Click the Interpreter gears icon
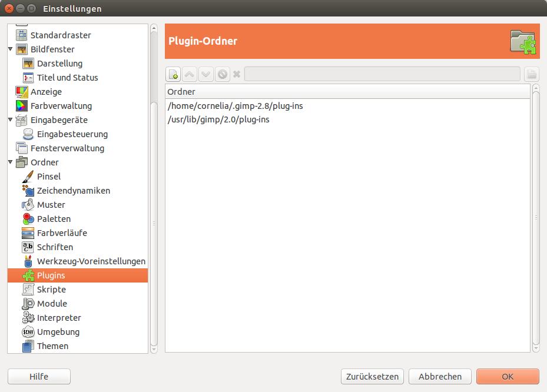The image size is (547, 392). pyautogui.click(x=28, y=318)
